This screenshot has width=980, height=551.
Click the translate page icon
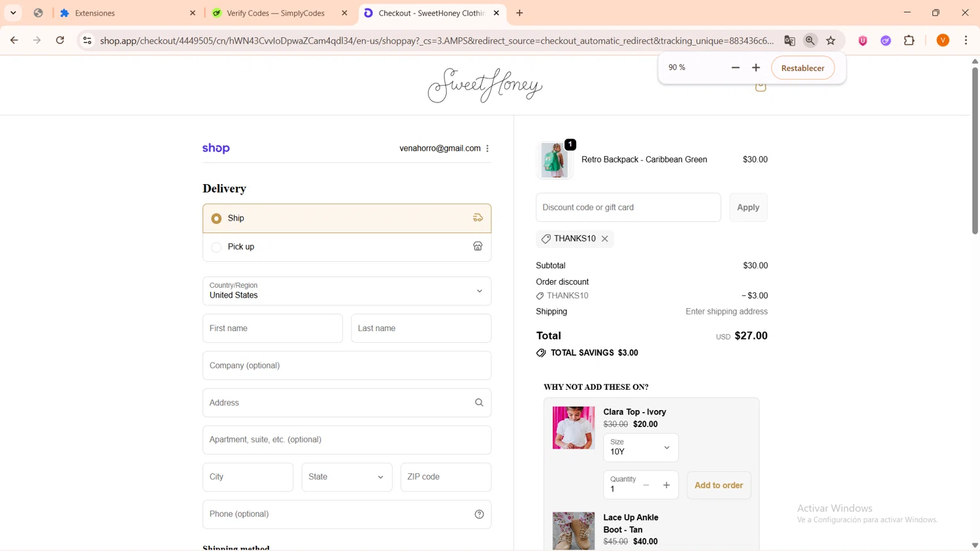coord(790,40)
